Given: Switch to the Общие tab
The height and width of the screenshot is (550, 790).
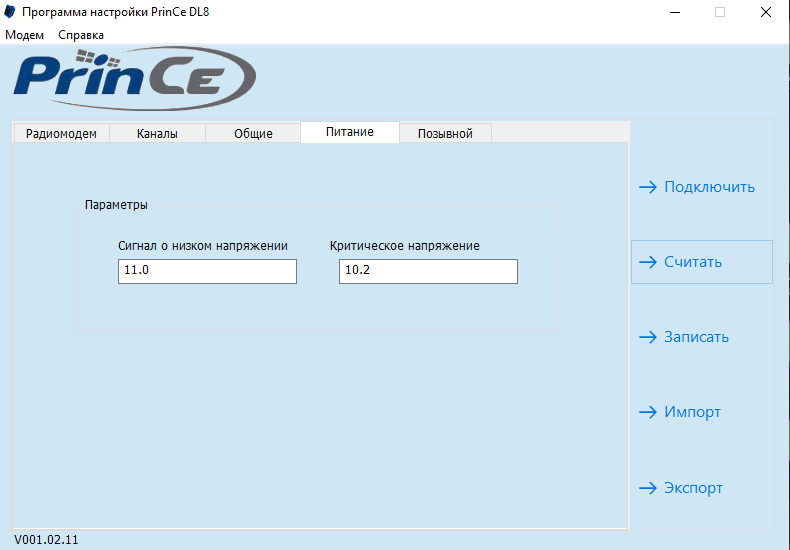Looking at the screenshot, I should pyautogui.click(x=253, y=133).
